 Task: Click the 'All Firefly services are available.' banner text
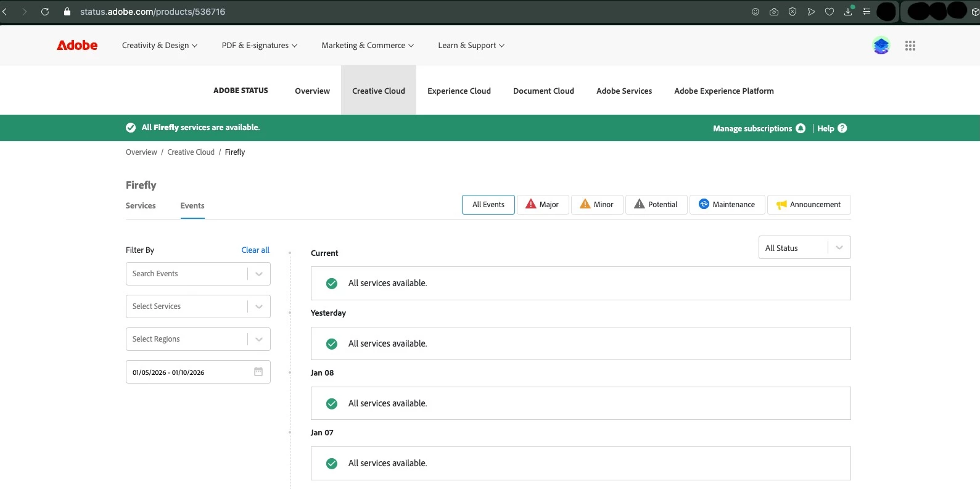click(200, 128)
